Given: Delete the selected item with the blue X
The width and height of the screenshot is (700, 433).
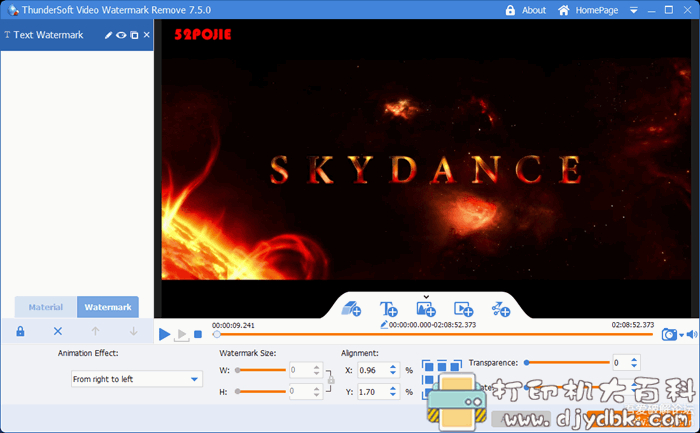Looking at the screenshot, I should [x=58, y=331].
